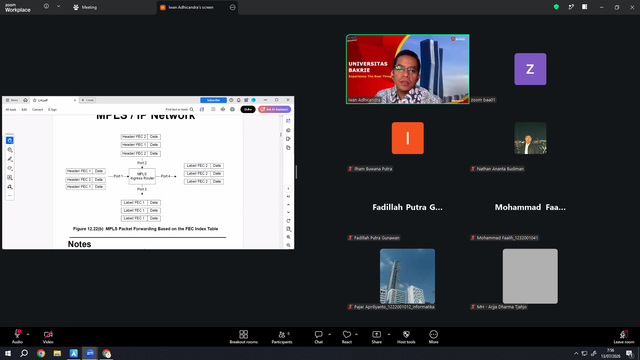Screen dimensions: 640x360
Task: Open File Explorer from the taskbar
Action: click(x=57, y=353)
